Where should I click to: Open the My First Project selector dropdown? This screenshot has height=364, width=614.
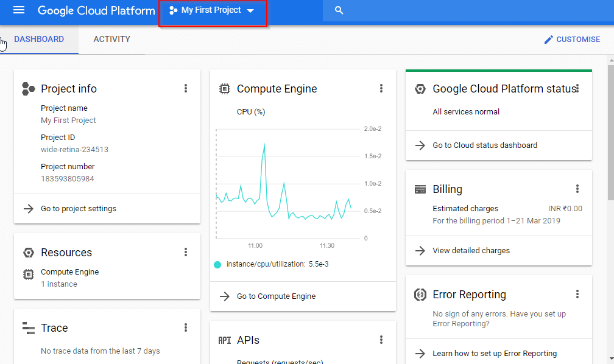click(212, 10)
